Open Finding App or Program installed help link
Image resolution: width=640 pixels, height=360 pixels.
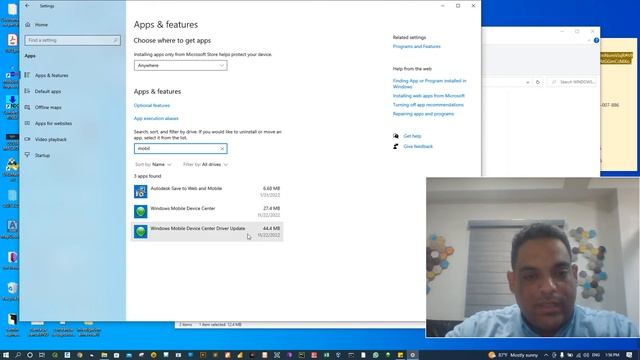pyautogui.click(x=429, y=84)
